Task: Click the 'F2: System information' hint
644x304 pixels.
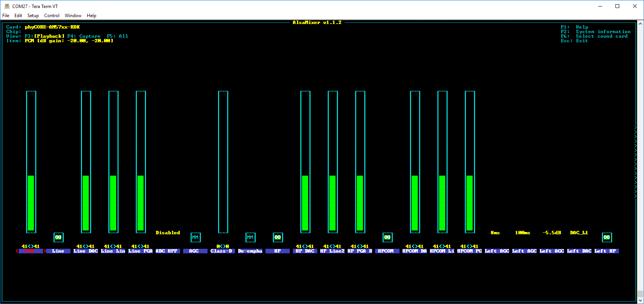Action: (x=596, y=32)
